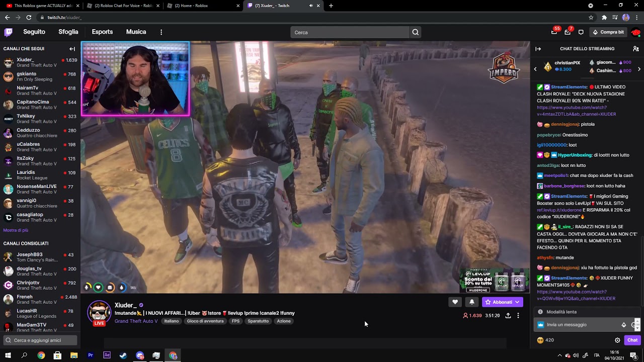Screen dimensions: 644x362
Task: Open the Esports tab
Action: pos(102,32)
